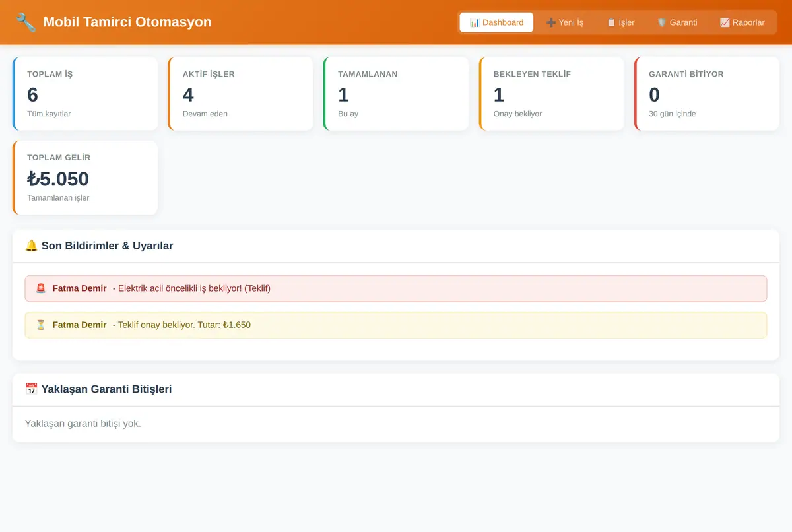
Task: Show the Raporlar tab
Action: [x=742, y=22]
